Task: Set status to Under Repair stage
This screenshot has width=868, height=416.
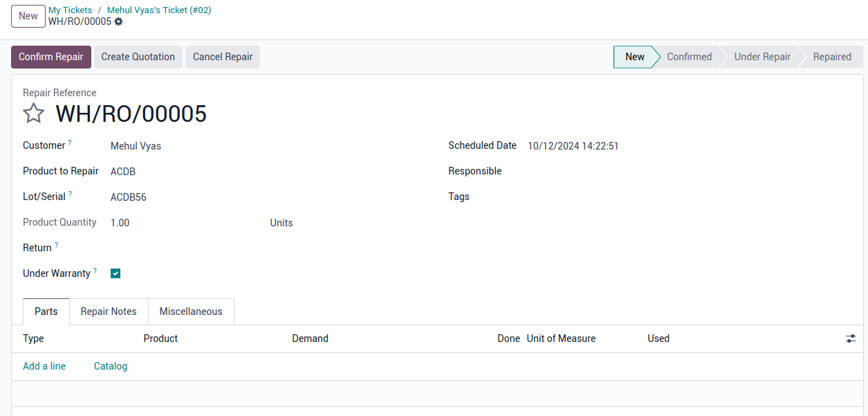Action: pyautogui.click(x=762, y=57)
